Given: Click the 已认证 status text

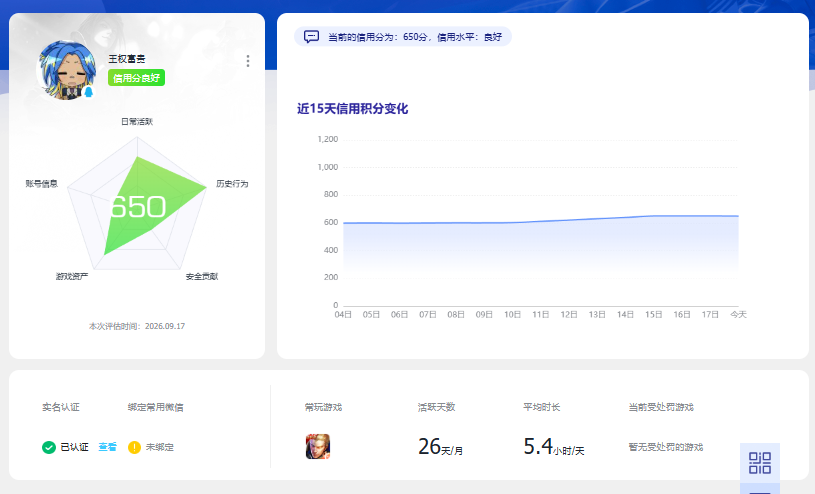Looking at the screenshot, I should [74, 447].
